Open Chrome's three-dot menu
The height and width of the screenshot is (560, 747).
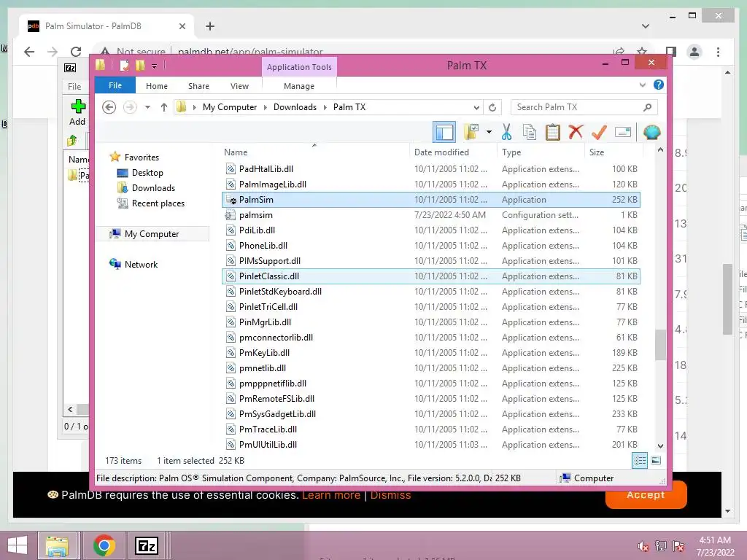(x=718, y=52)
